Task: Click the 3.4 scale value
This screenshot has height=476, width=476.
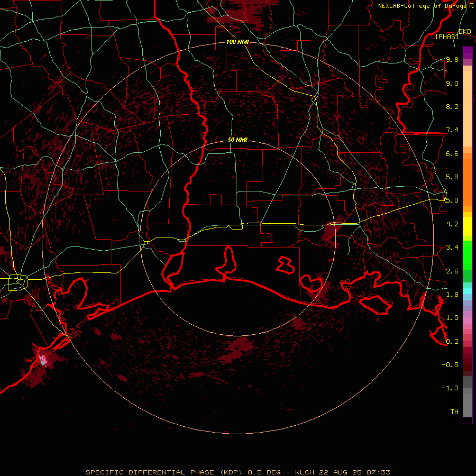Action: click(452, 248)
